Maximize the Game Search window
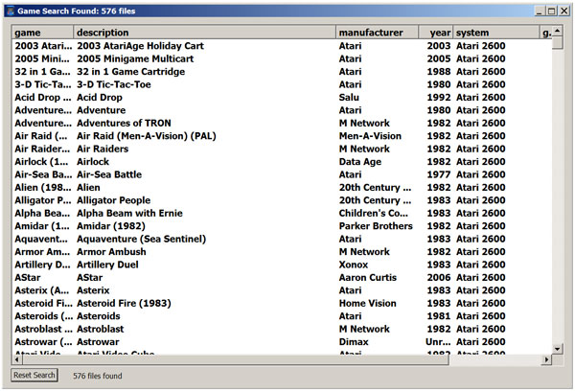Screen dimensions: 575x392 [x=550, y=10]
